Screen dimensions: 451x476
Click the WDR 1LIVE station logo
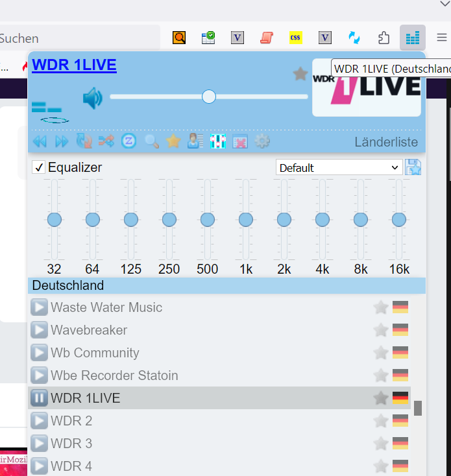(x=367, y=88)
